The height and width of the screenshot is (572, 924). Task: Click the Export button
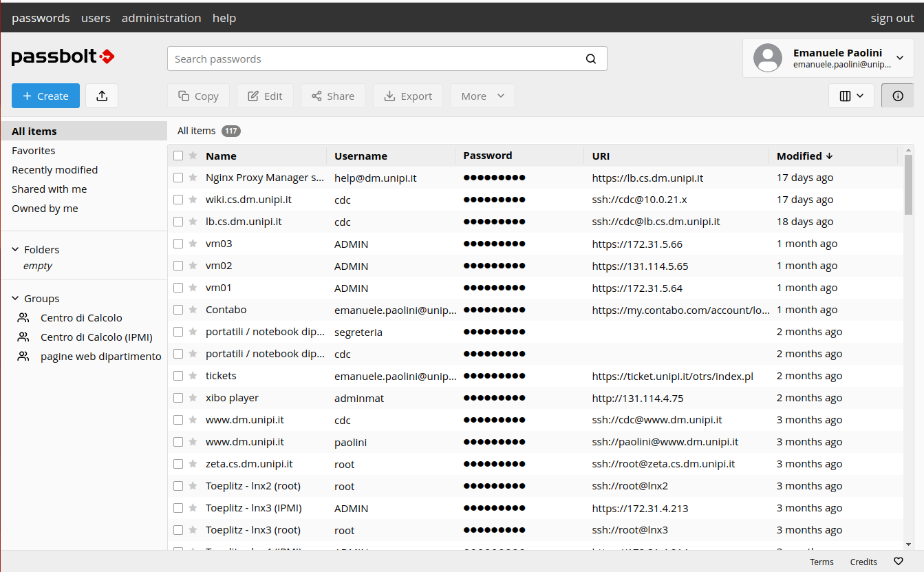(x=408, y=96)
